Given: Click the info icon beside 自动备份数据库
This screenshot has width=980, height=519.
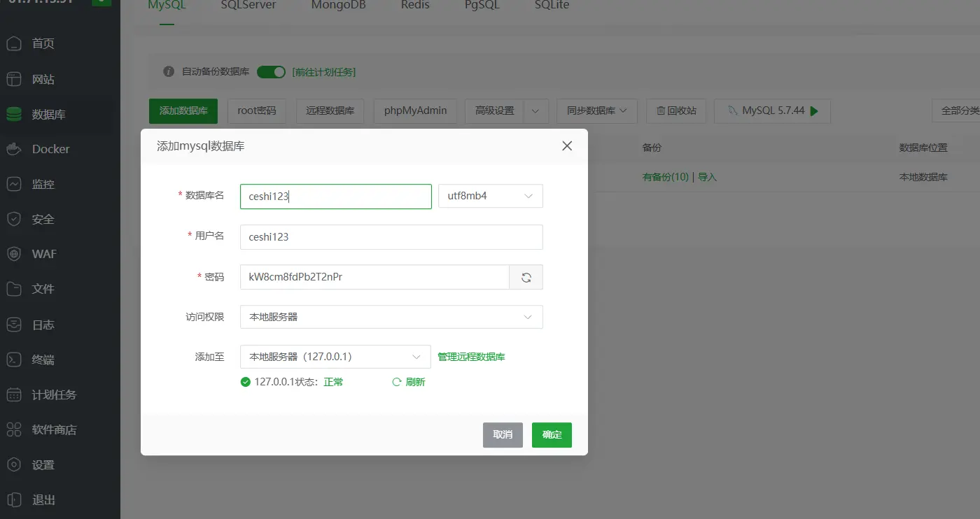Looking at the screenshot, I should click(168, 71).
